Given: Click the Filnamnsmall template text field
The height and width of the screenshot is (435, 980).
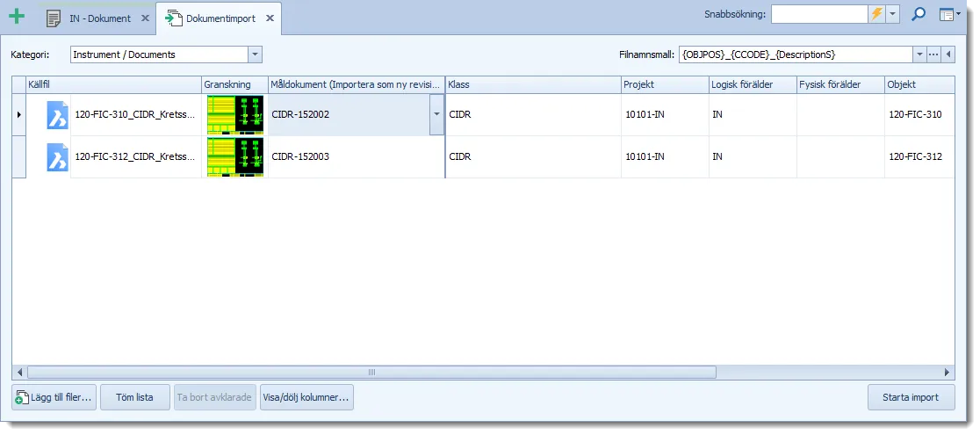Looking at the screenshot, I should click(x=796, y=54).
